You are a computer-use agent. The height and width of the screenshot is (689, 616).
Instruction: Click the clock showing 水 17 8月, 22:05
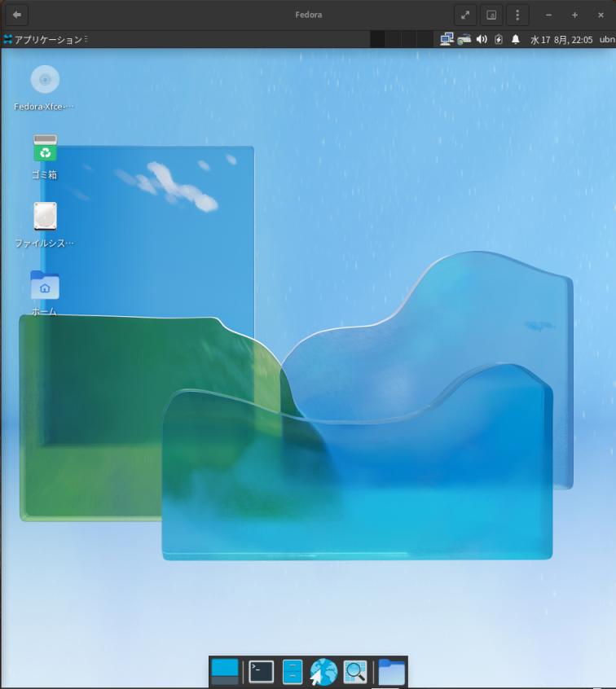pyautogui.click(x=561, y=40)
